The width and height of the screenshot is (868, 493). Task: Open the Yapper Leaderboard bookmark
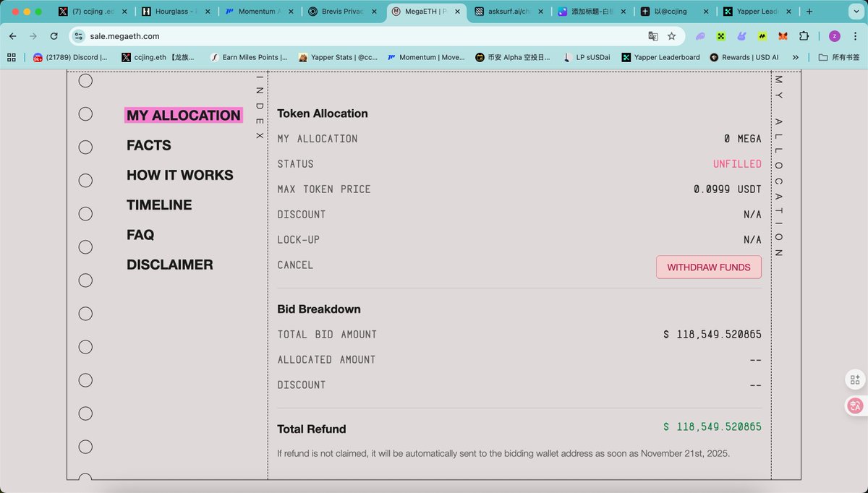(x=660, y=57)
